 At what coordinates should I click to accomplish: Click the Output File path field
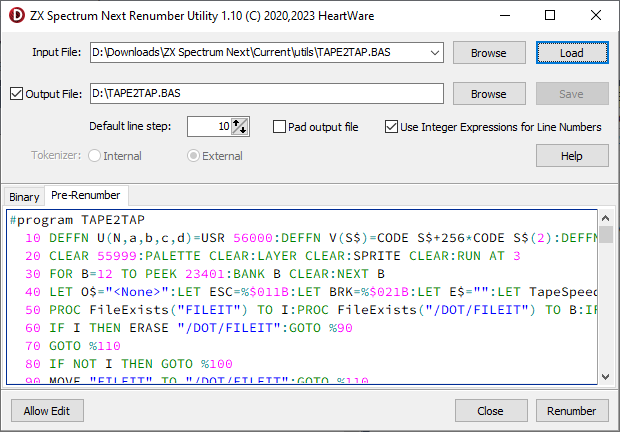tap(265, 94)
